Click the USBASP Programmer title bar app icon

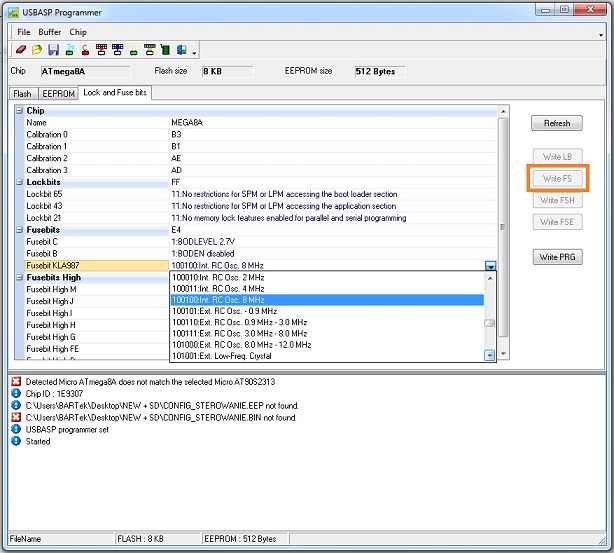pyautogui.click(x=13, y=12)
